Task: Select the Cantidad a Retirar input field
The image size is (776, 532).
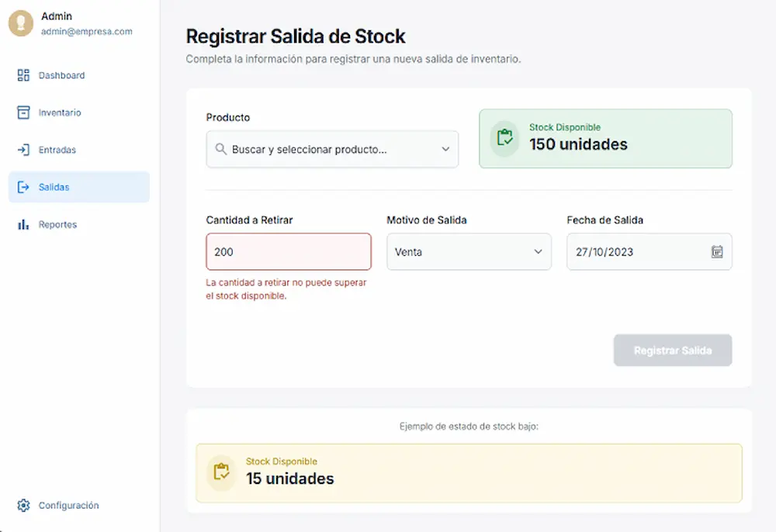Action: (288, 251)
